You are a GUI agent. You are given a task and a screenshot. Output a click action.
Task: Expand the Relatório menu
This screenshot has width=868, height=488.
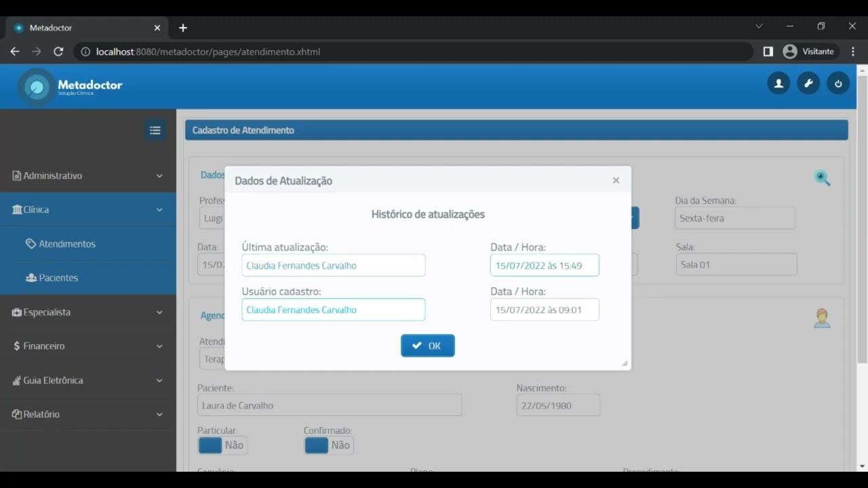[88, 414]
